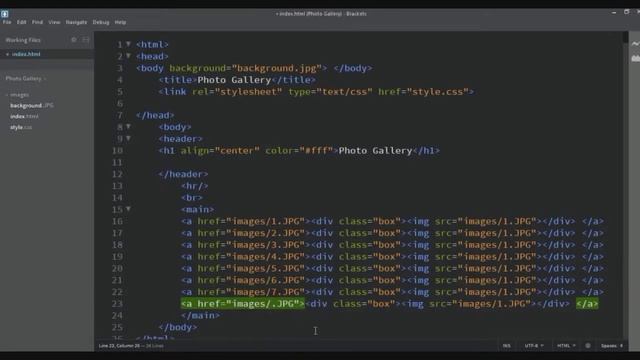Click the highlighted opening anchor tag on line 23
Viewport: 640px width, 360px height.
point(243,304)
